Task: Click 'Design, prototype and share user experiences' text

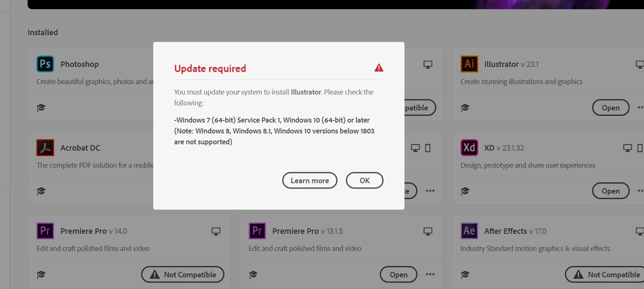Action: [x=528, y=165]
